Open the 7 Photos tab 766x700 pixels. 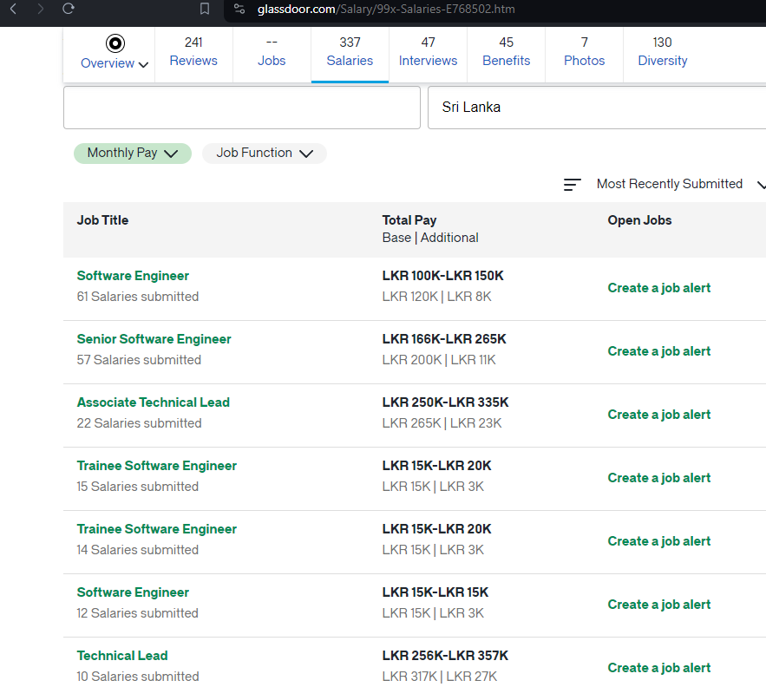tap(585, 51)
